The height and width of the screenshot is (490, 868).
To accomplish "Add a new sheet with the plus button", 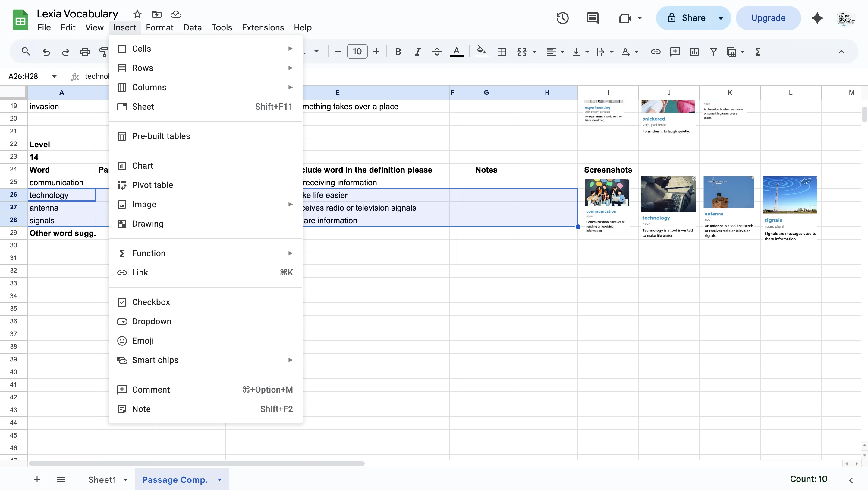I will (37, 479).
